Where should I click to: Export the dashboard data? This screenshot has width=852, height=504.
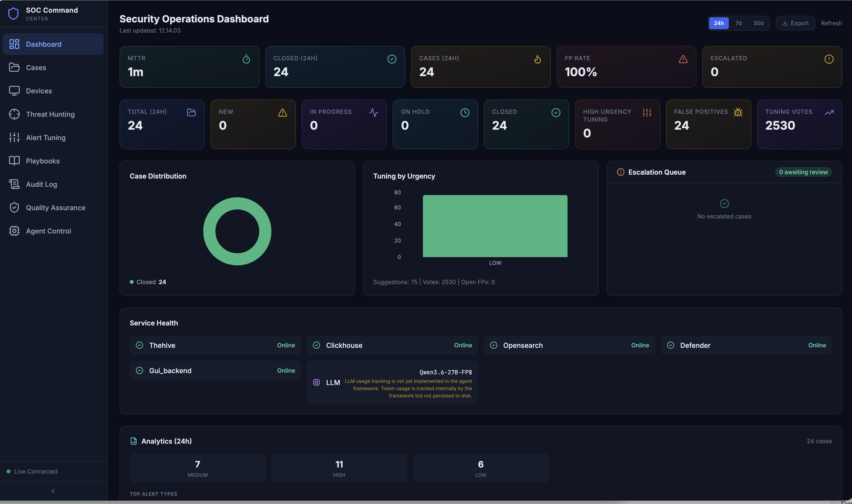tap(795, 23)
